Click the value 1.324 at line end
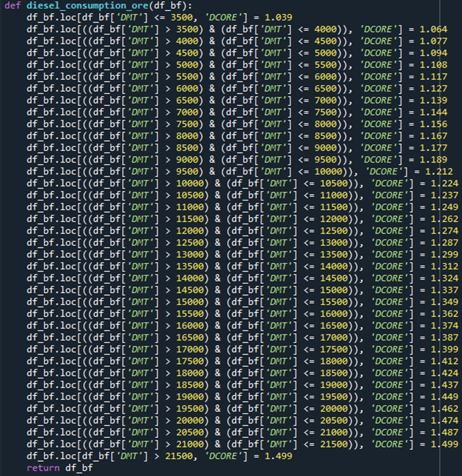 click(x=445, y=278)
